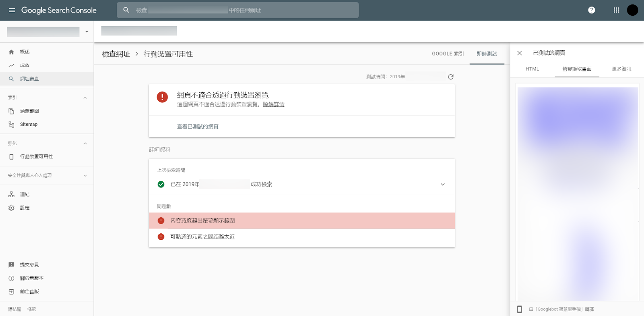
Task: Switch to the HTML tab
Action: [532, 69]
